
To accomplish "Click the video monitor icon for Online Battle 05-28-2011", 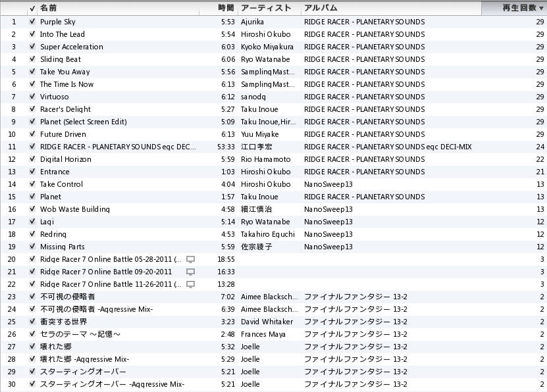I will click(190, 259).
